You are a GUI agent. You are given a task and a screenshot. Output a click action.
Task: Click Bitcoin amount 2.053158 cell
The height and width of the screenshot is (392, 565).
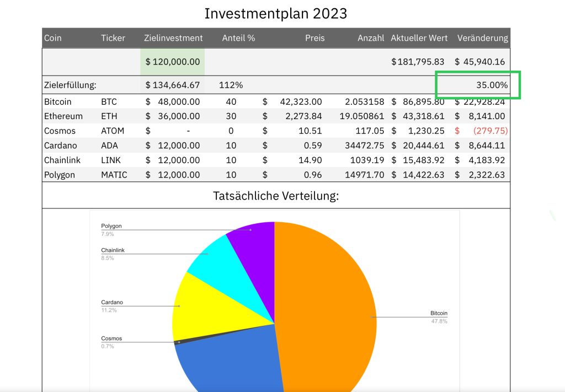click(364, 101)
